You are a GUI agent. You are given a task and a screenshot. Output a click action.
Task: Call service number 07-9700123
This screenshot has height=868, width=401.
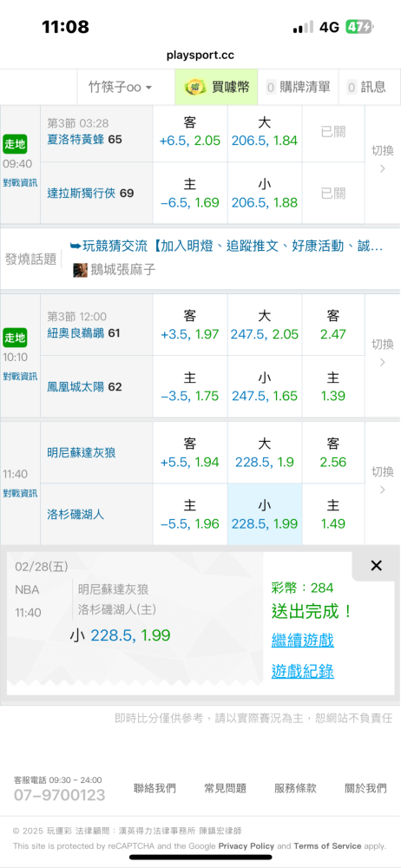[x=59, y=796]
